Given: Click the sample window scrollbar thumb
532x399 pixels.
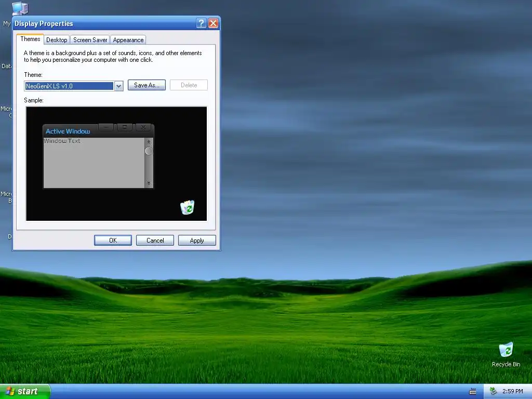Looking at the screenshot, I should pos(149,151).
